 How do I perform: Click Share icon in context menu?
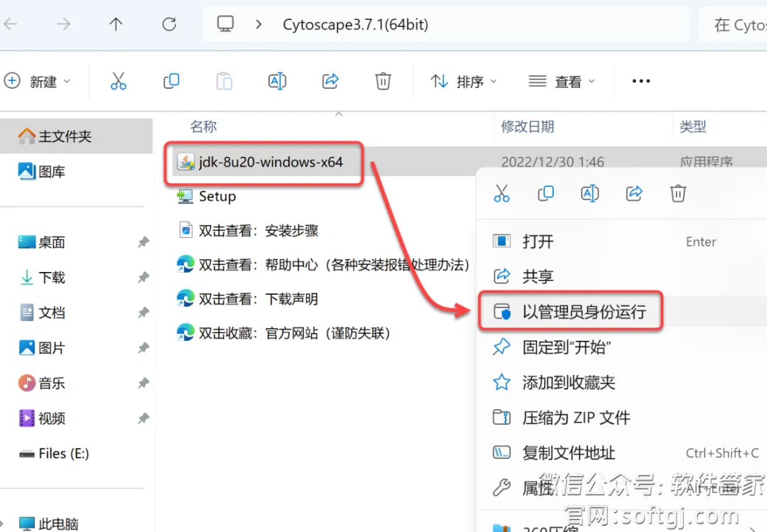pyautogui.click(x=634, y=193)
